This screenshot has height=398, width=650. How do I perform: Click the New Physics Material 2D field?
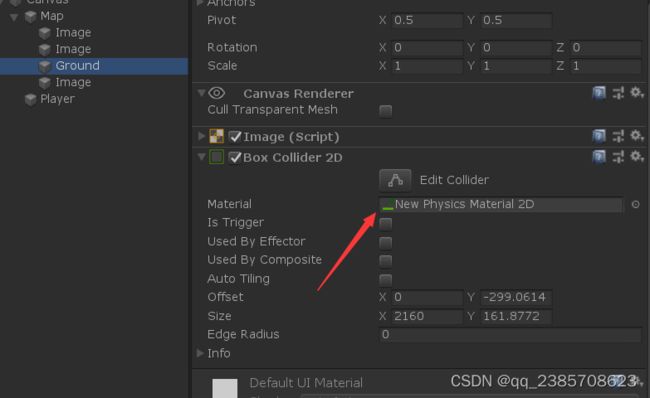(x=501, y=204)
